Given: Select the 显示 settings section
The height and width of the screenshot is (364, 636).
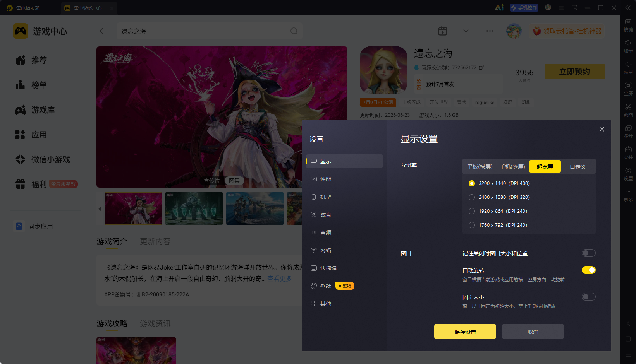Looking at the screenshot, I should 344,161.
